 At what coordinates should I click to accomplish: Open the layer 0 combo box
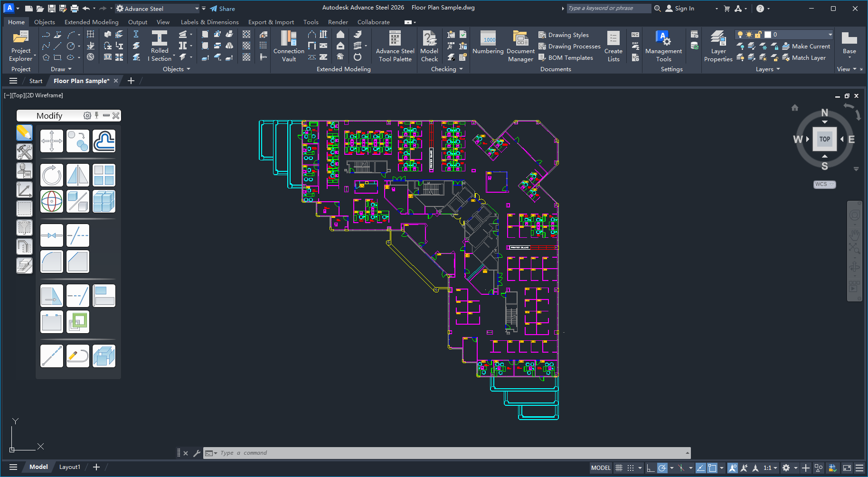pos(784,34)
